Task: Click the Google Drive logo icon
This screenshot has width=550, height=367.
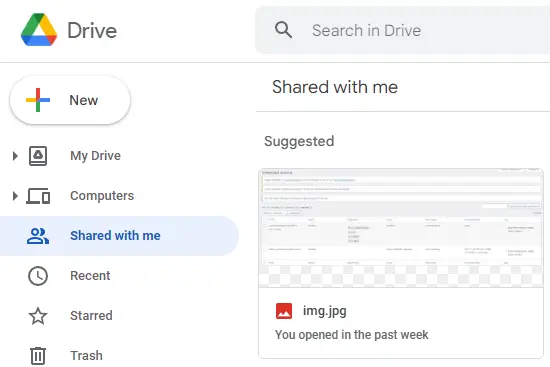Action: click(x=39, y=30)
